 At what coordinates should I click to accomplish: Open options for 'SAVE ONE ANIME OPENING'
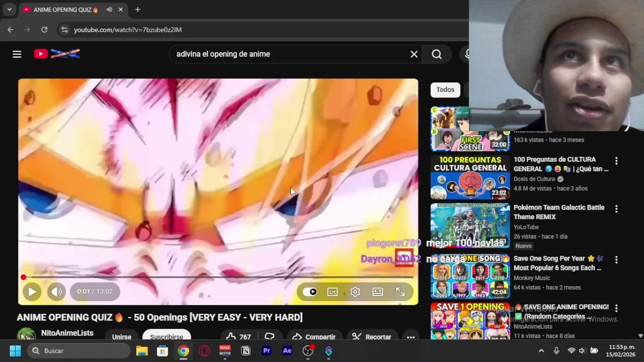(616, 308)
